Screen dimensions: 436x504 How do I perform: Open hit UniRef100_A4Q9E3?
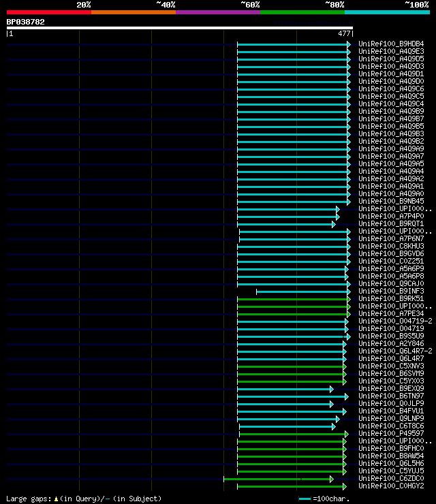pyautogui.click(x=391, y=52)
